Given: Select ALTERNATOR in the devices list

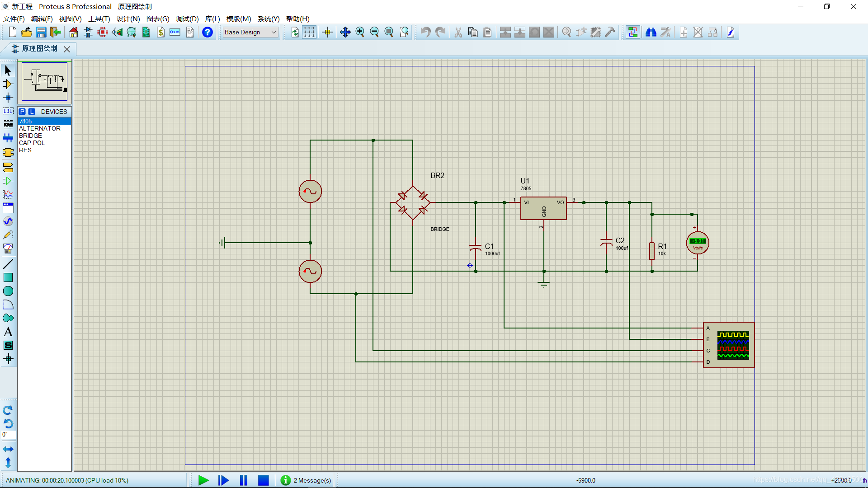Looking at the screenshot, I should coord(40,128).
